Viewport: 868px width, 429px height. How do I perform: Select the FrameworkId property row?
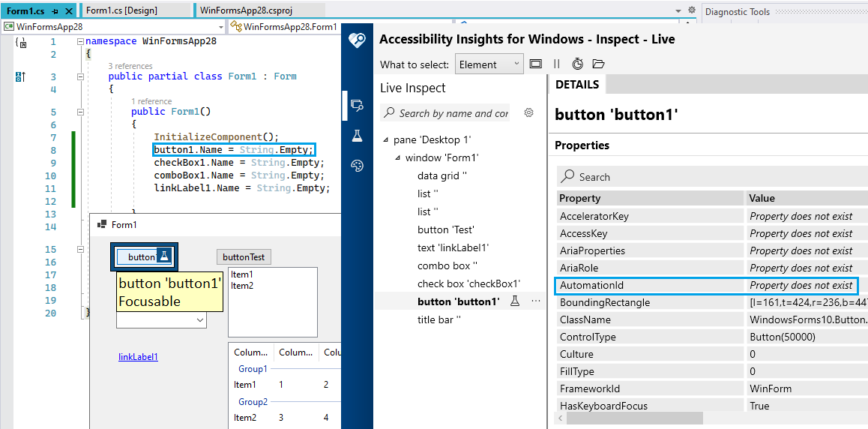click(x=712, y=388)
